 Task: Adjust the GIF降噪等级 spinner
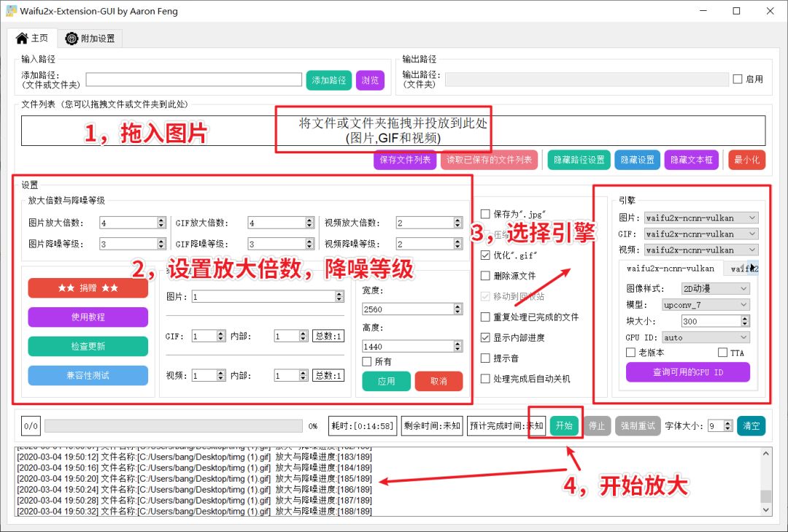pyautogui.click(x=281, y=244)
